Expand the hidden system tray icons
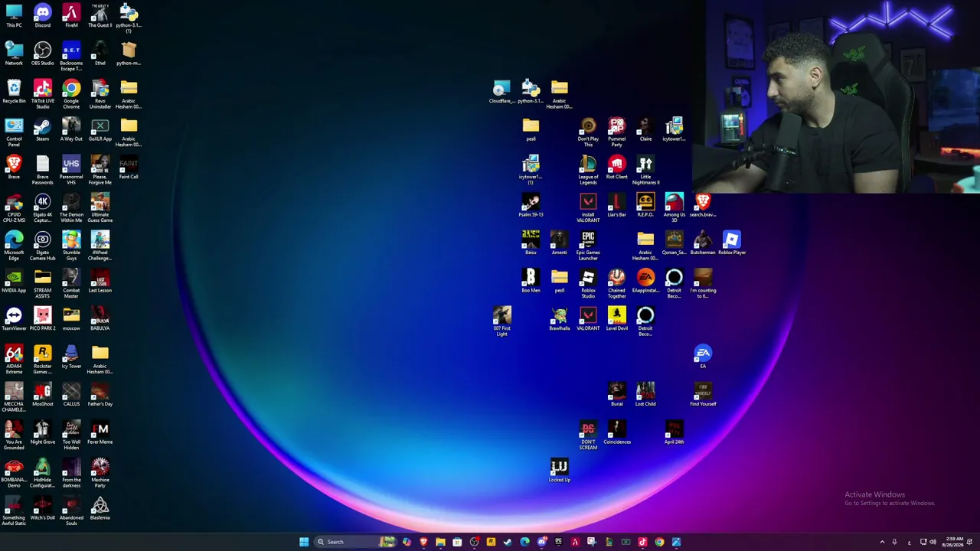This screenshot has height=551, width=980. pyautogui.click(x=882, y=542)
